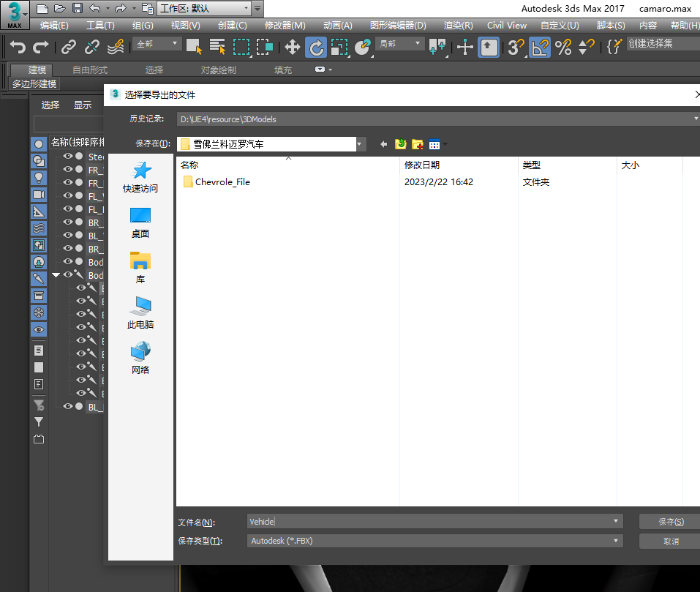Open the View Menu grid icon
700x592 pixels.
point(434,144)
